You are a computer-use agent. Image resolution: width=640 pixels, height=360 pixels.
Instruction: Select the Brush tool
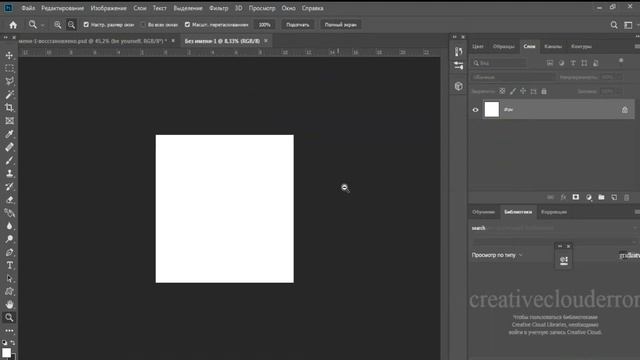[x=9, y=160]
